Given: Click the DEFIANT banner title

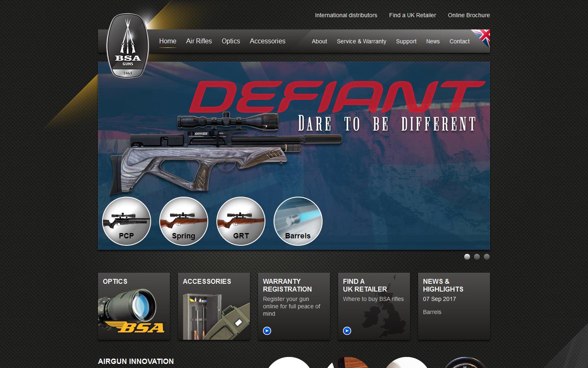Looking at the screenshot, I should click(x=337, y=97).
